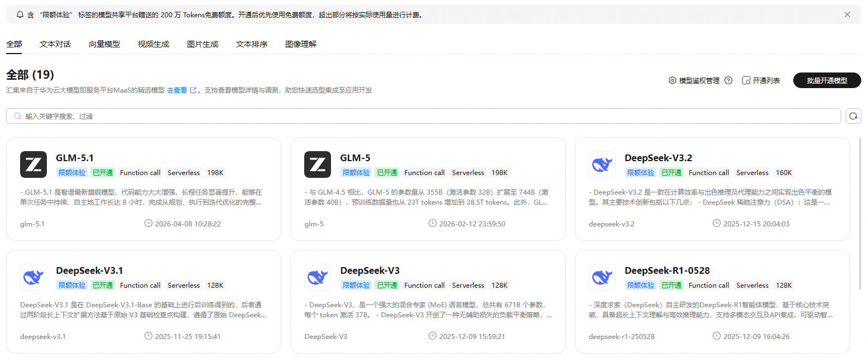Click the 开通列表 icon
868x358 pixels.
coord(746,80)
